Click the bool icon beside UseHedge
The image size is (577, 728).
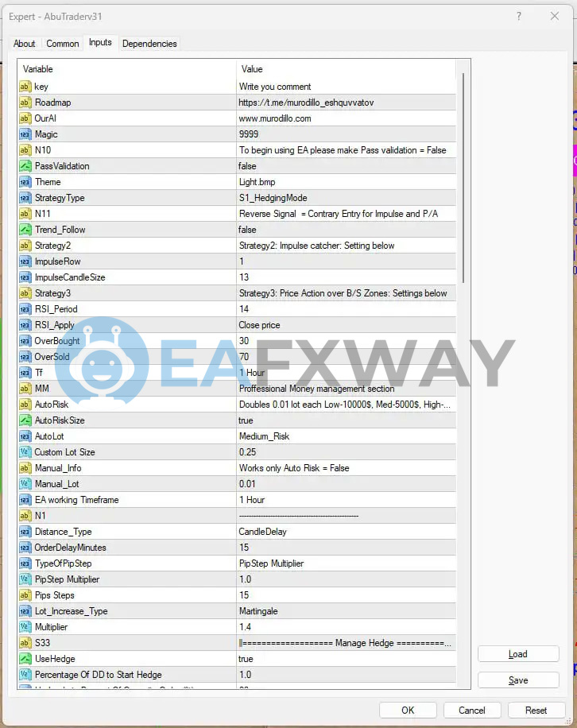pos(25,658)
